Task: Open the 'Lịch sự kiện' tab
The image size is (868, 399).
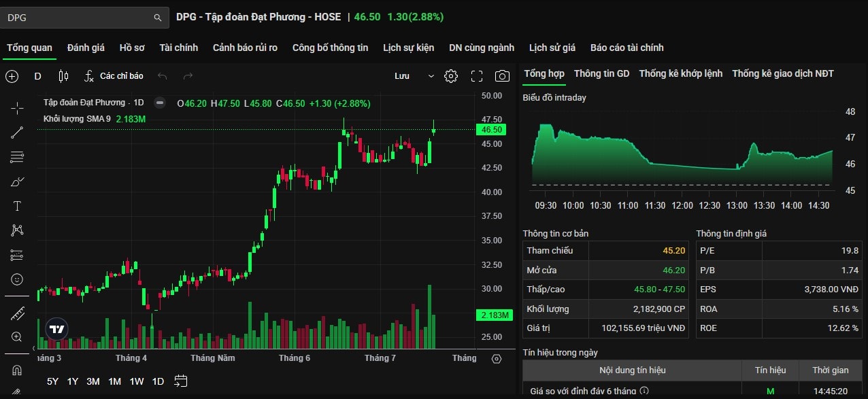Action: [408, 48]
